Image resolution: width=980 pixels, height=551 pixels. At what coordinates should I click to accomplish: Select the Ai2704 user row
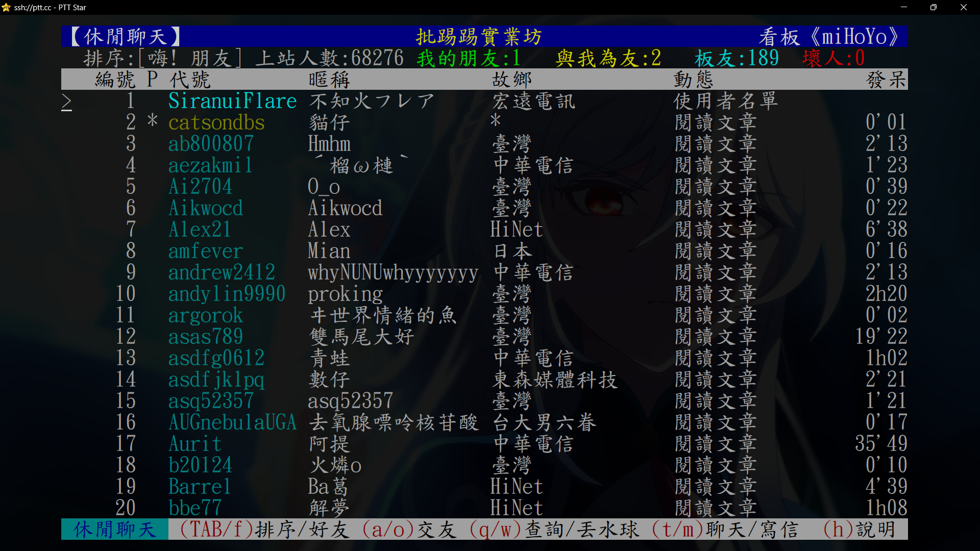click(484, 187)
